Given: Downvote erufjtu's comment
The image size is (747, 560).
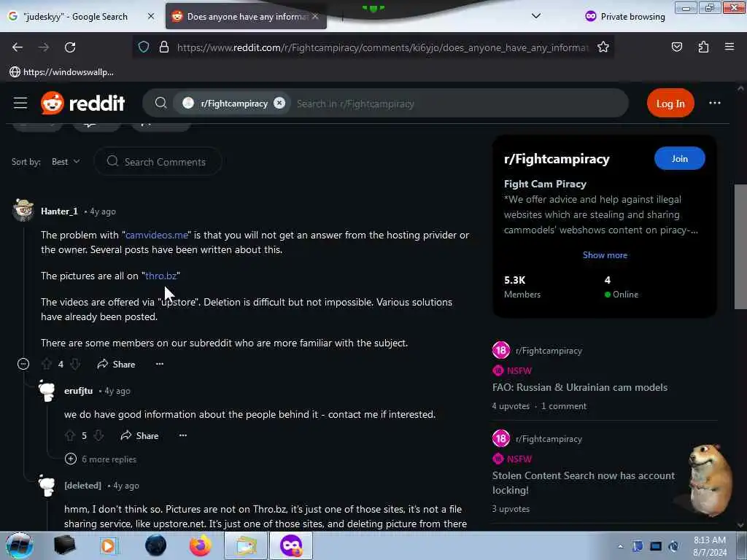Looking at the screenshot, I should [x=98, y=436].
